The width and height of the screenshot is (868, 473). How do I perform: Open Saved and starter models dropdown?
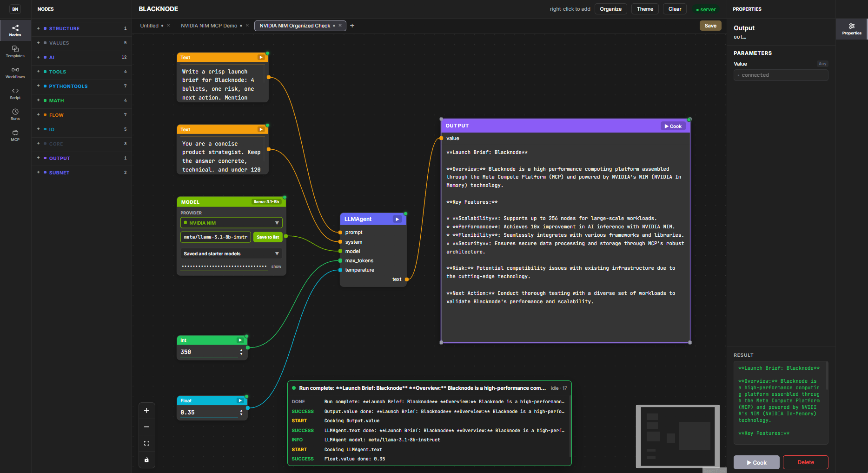[x=231, y=253]
